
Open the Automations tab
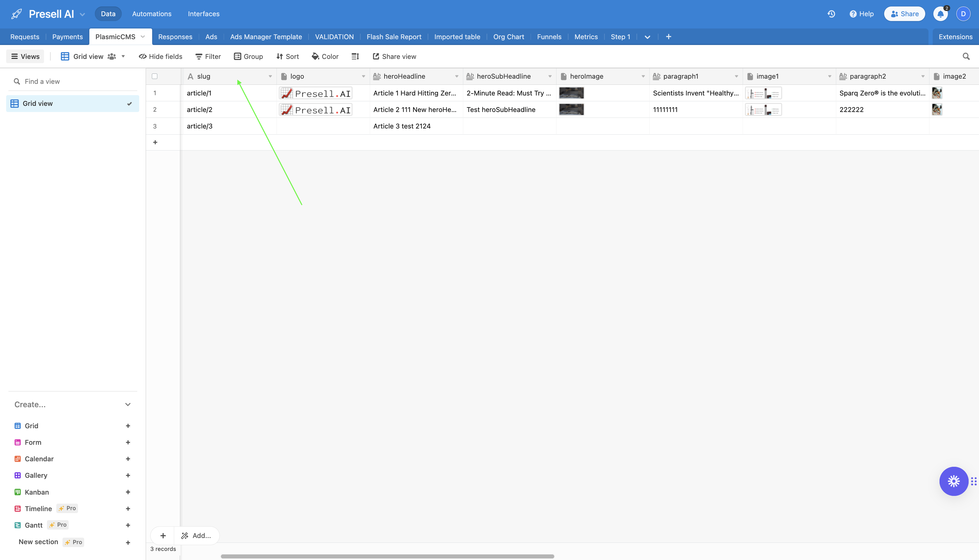[x=152, y=14]
